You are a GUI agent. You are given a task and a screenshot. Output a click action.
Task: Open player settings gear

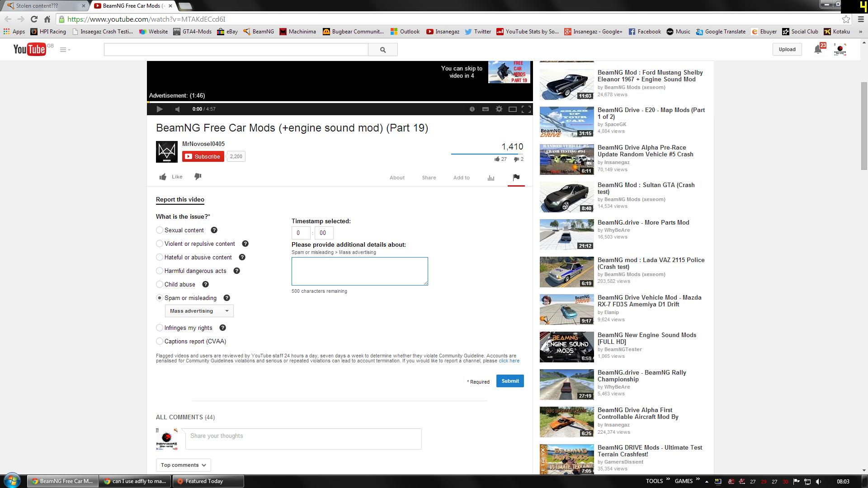499,109
